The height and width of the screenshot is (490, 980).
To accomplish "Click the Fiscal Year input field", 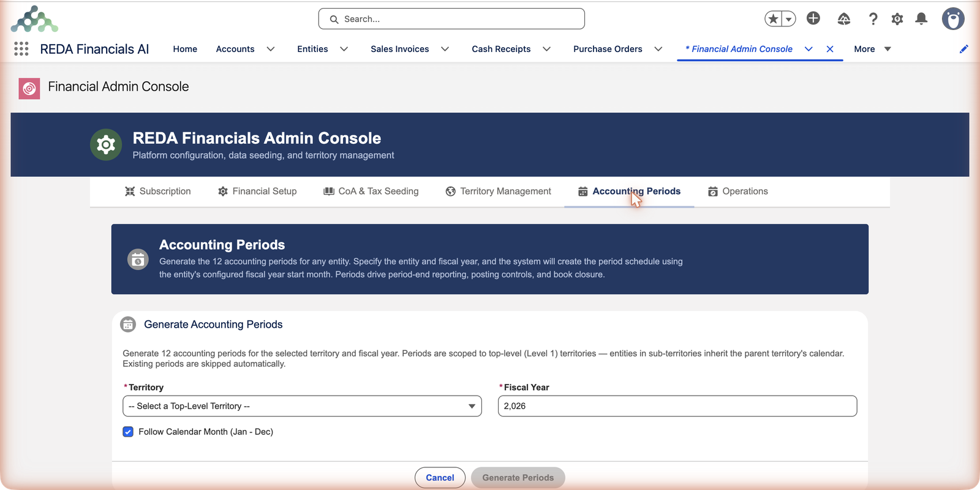I will (677, 406).
